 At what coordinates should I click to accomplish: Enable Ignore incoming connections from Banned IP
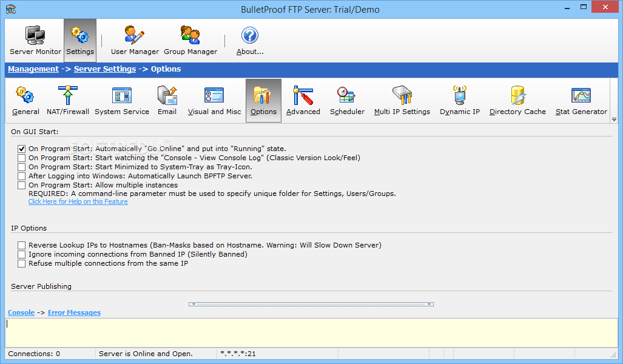[21, 254]
